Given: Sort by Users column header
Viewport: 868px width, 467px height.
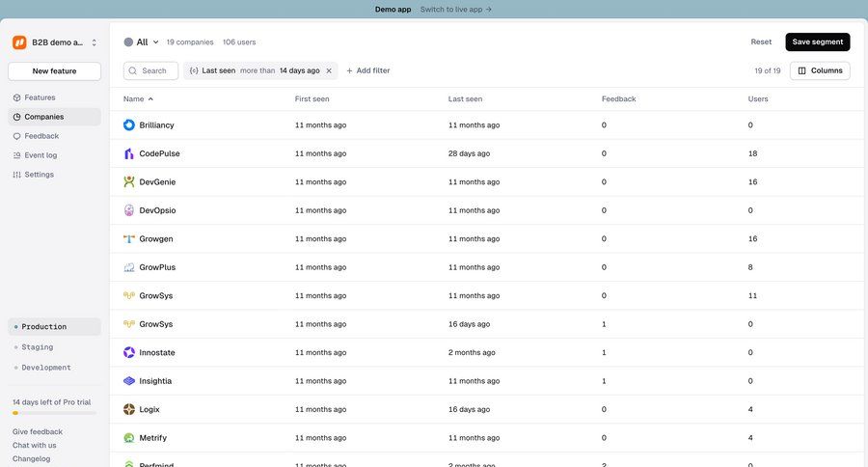Looking at the screenshot, I should 758,99.
